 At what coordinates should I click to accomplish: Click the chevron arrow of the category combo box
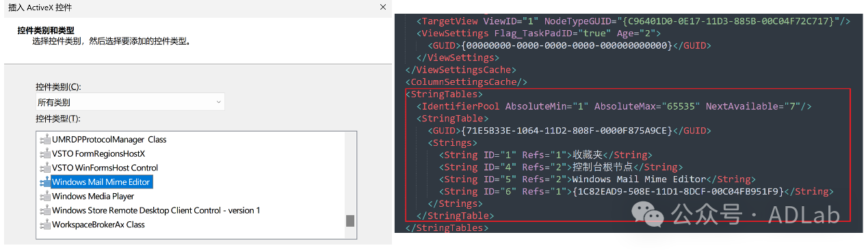click(218, 102)
